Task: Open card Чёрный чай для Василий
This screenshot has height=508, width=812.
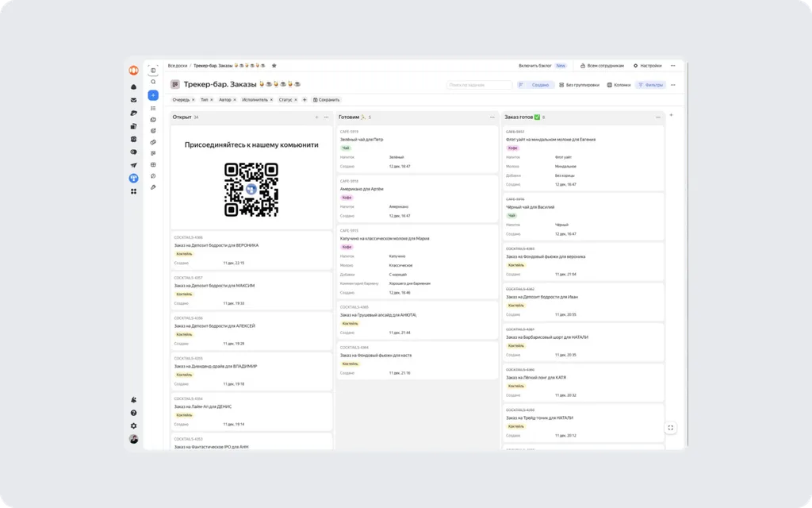Action: pos(583,217)
